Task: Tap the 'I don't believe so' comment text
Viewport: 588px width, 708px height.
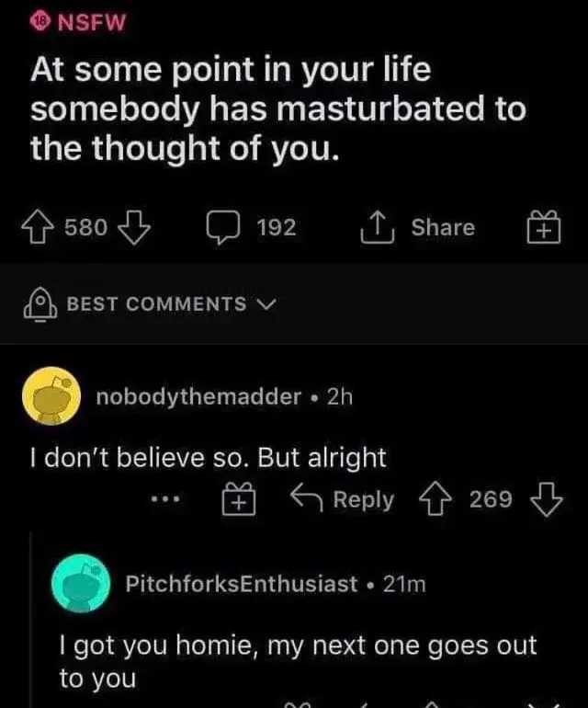Action: coord(209,456)
